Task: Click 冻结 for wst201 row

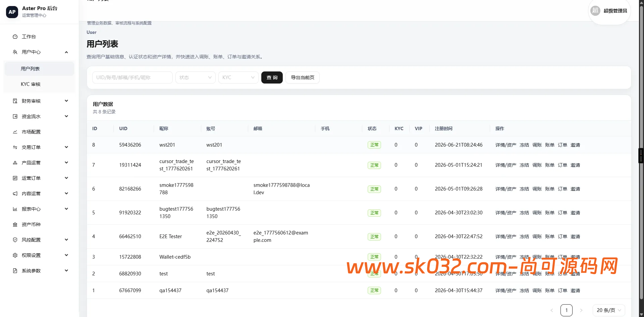Action: pos(524,145)
